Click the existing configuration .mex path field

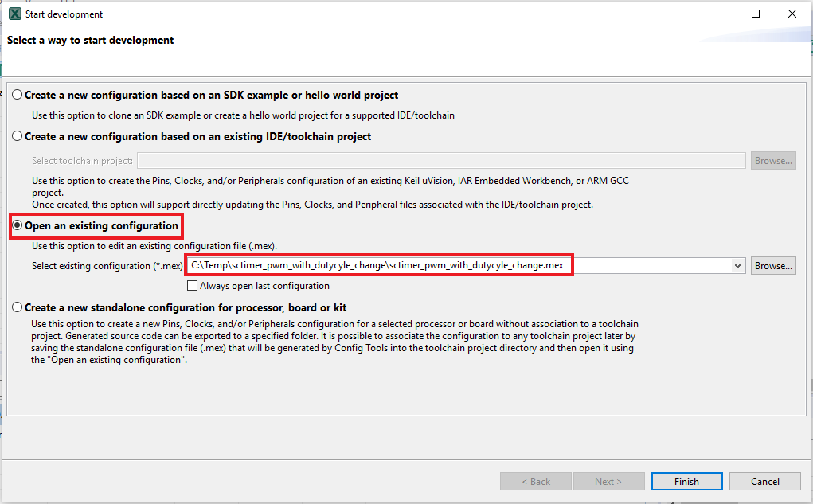click(462, 266)
